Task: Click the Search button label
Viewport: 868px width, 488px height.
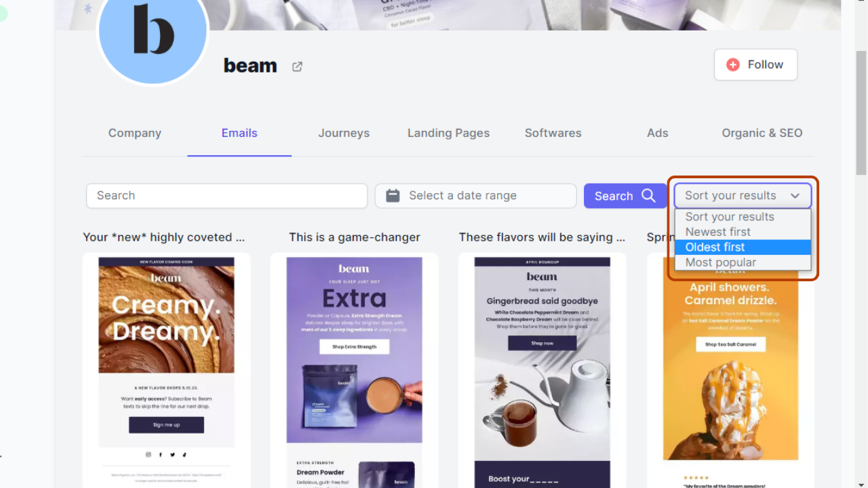Action: (614, 196)
